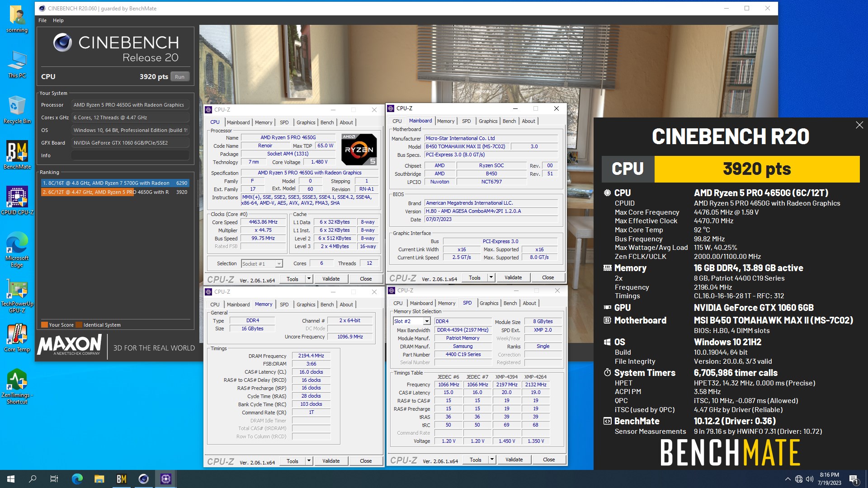The height and width of the screenshot is (488, 868).
Task: Open Core Temp desktop shortcut
Action: 17,338
